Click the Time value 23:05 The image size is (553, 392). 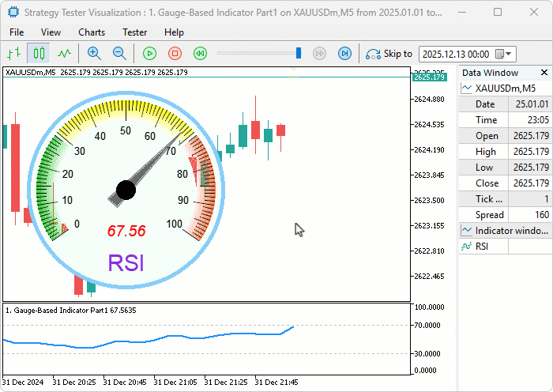[538, 120]
